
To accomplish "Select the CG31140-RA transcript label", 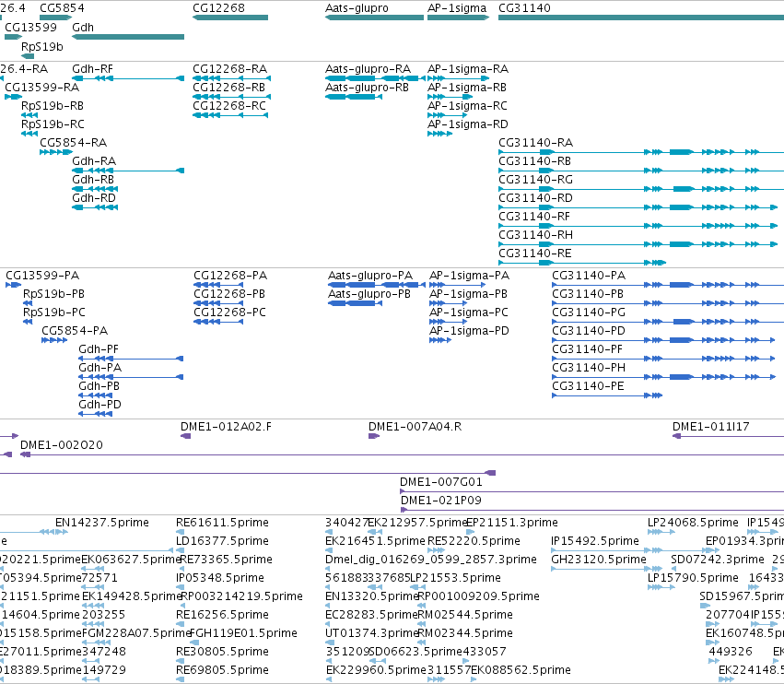I will tap(536, 143).
